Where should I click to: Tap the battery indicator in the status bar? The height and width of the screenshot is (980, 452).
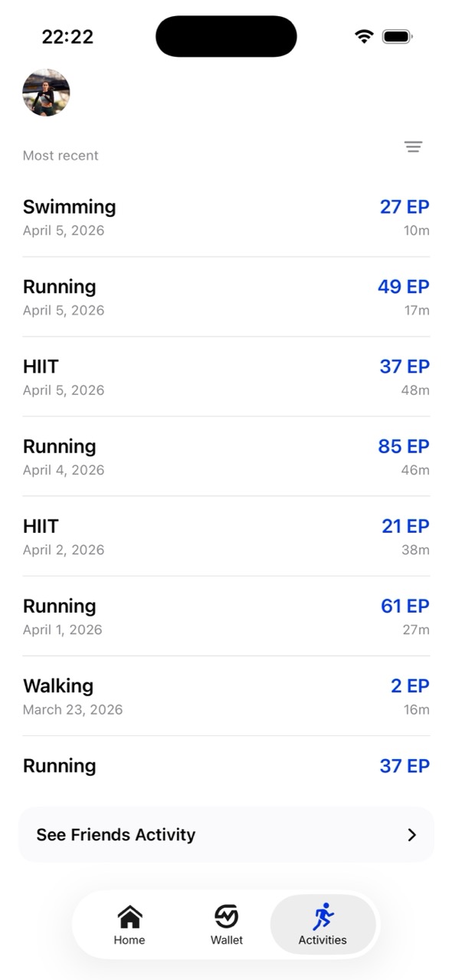397,35
